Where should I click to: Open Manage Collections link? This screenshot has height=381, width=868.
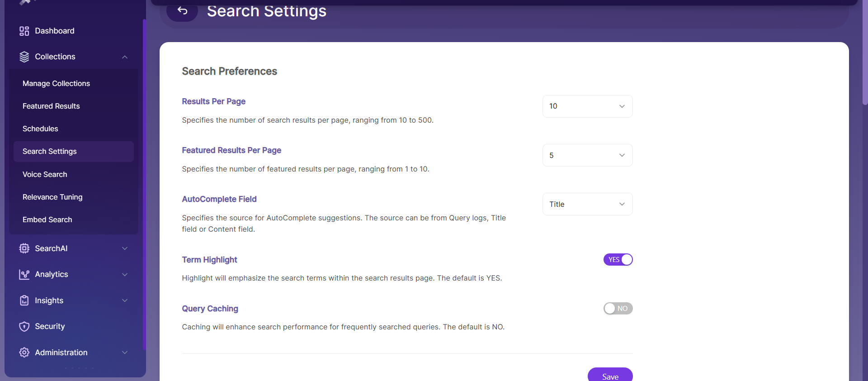pos(56,83)
